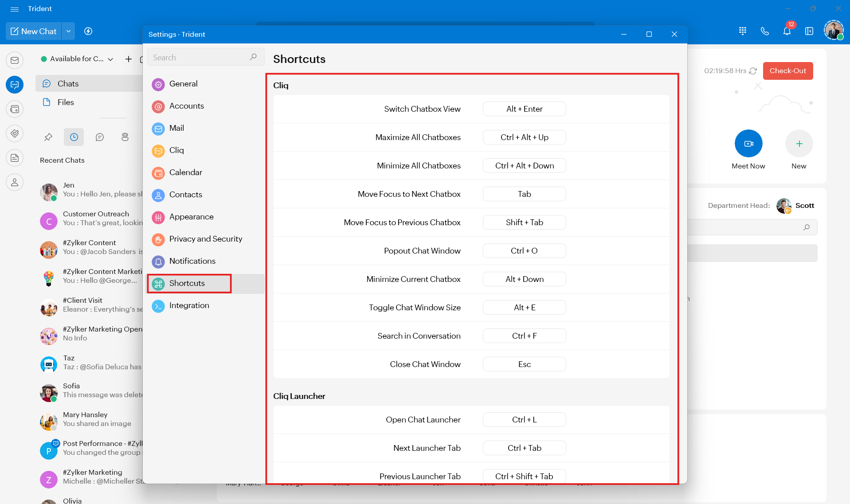Image resolution: width=850 pixels, height=504 pixels.
Task: Expand the New Chat dropdown arrow
Action: point(68,31)
